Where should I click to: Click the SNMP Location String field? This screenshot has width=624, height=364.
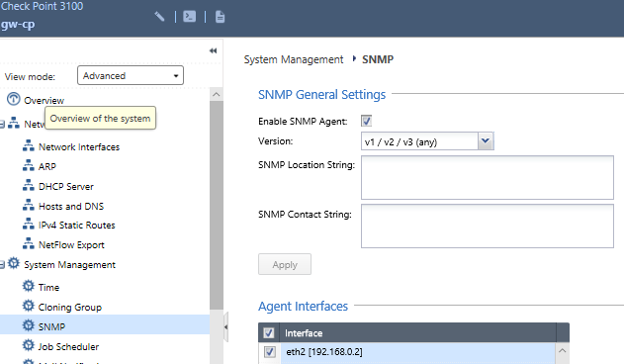coord(488,177)
